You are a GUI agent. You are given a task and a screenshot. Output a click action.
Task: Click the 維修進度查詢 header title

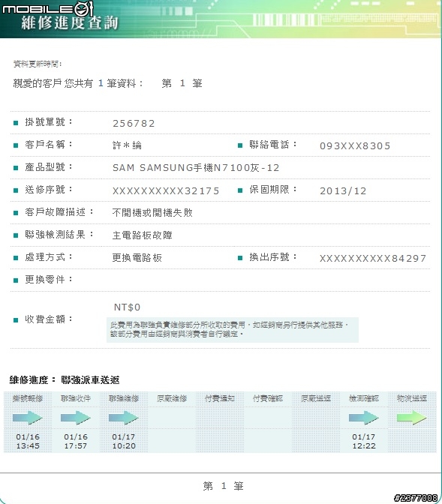click(x=70, y=23)
